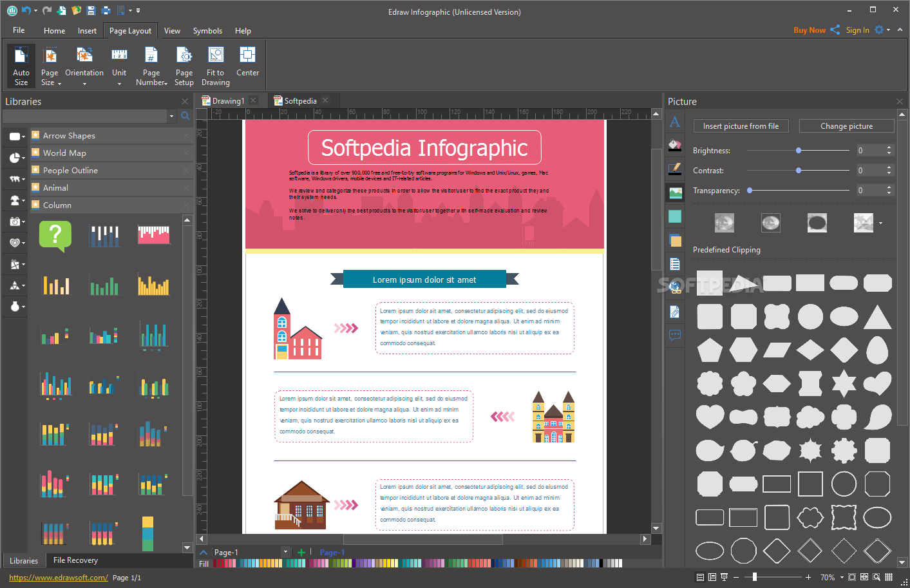Open the attachment paperclip panel icon
The image size is (910, 588).
[x=675, y=312]
